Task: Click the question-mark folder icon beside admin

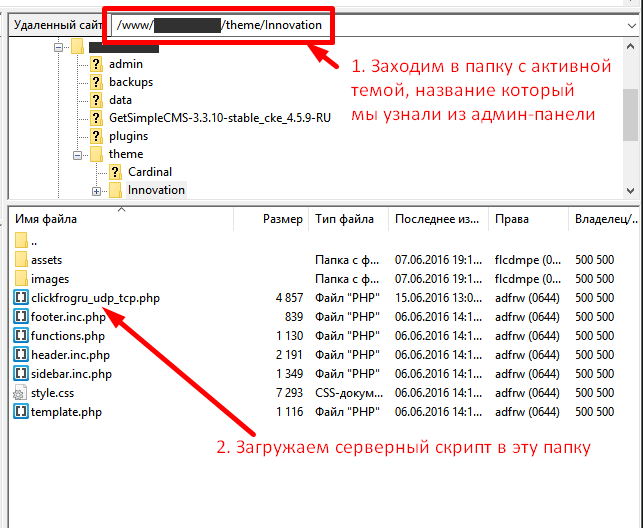Action: [x=97, y=64]
